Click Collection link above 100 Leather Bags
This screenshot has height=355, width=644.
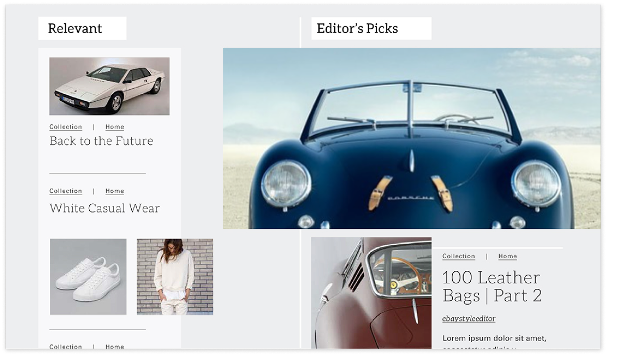(x=459, y=256)
